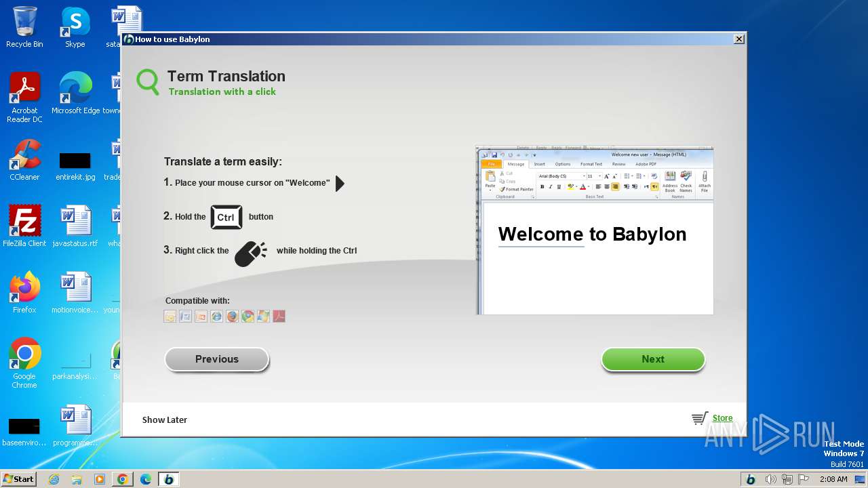Open Internet Explorer from the taskbar
868x488 pixels.
tap(54, 479)
